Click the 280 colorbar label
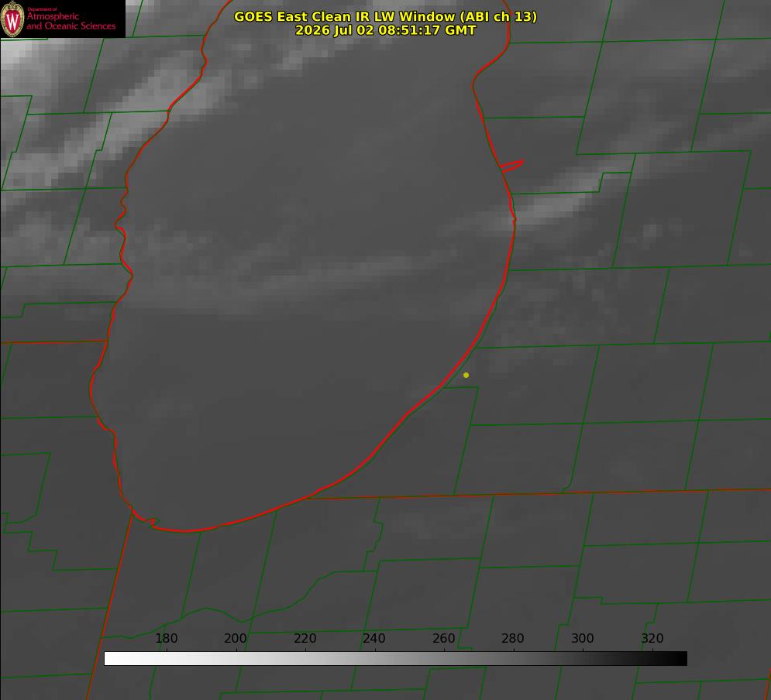771x700 pixels. [513, 638]
